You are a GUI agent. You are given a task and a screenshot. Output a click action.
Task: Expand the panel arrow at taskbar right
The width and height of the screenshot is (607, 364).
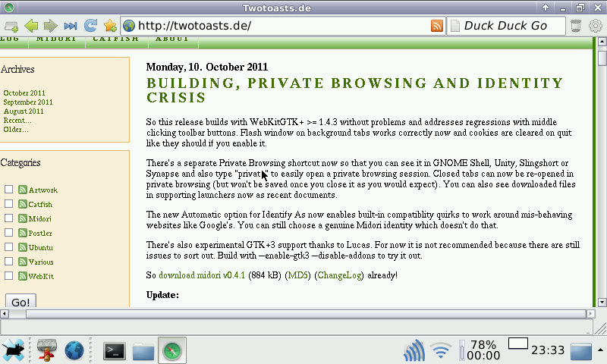click(x=581, y=351)
